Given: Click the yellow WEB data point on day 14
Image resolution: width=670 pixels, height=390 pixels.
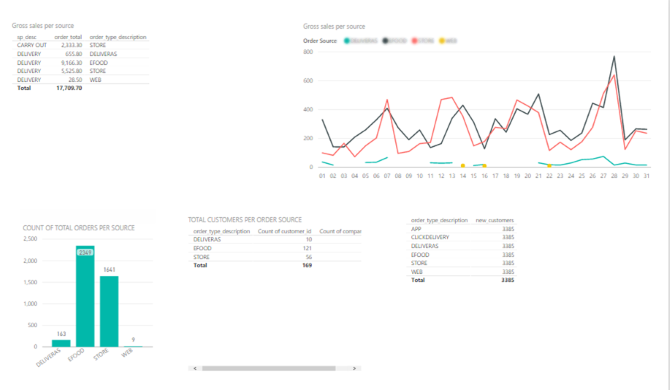Looking at the screenshot, I should click(x=463, y=166).
